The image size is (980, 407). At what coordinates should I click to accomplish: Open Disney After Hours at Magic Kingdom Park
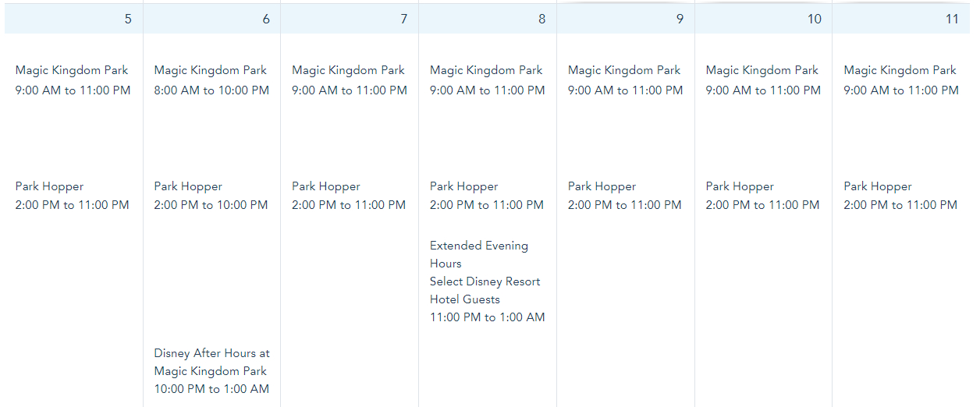(x=211, y=362)
